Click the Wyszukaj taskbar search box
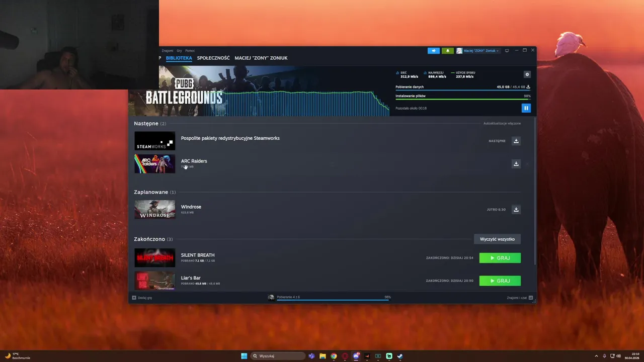 coord(278,356)
